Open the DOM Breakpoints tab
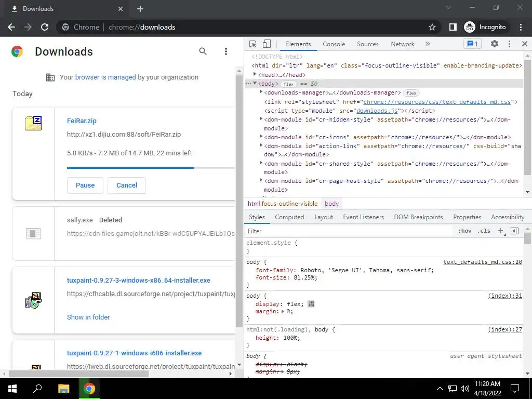This screenshot has width=532, height=399. [x=418, y=217]
